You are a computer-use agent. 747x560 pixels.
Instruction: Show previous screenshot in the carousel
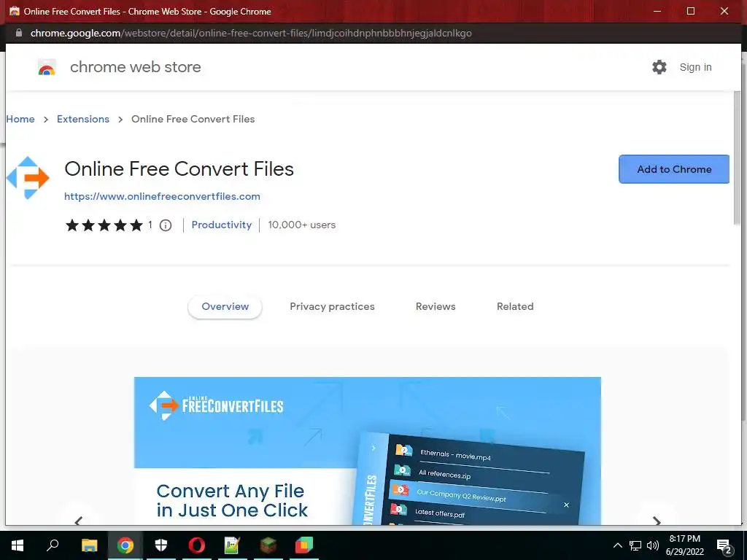[x=79, y=521]
